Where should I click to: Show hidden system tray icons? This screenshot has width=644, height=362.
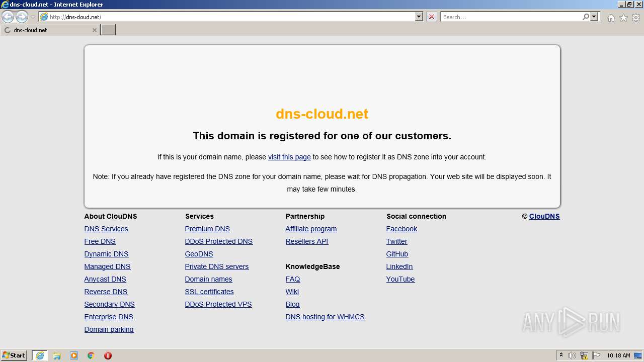pos(561,355)
